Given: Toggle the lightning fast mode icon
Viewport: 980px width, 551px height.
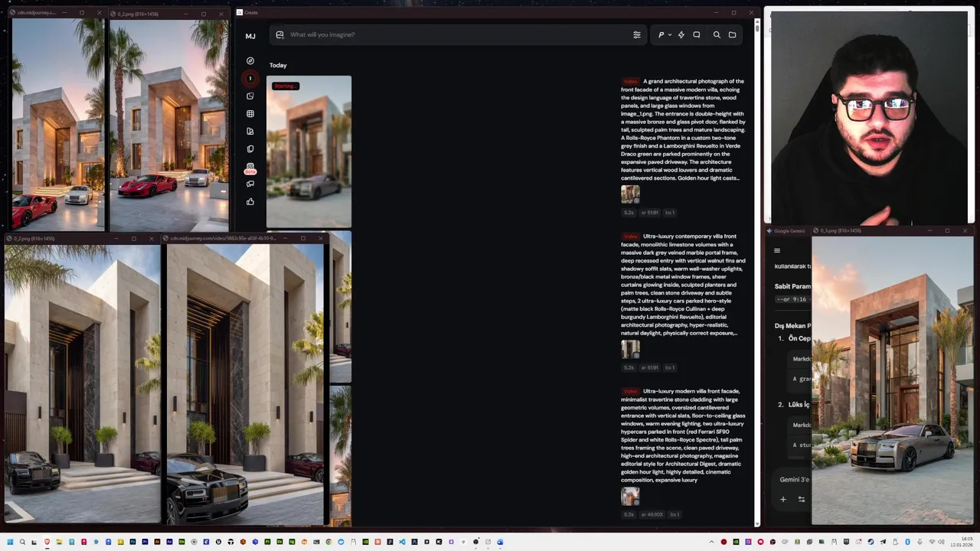Looking at the screenshot, I should [x=681, y=34].
